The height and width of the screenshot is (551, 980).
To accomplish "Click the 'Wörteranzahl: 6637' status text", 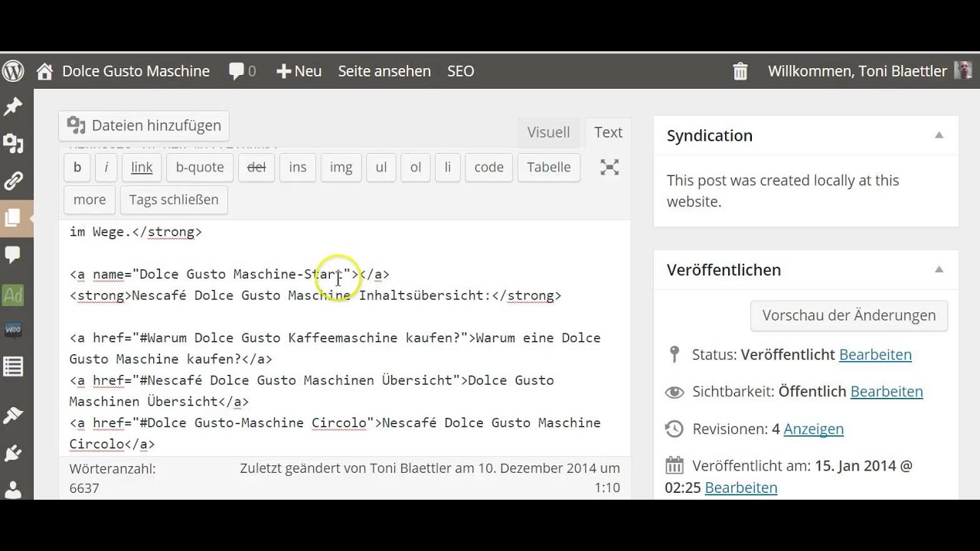I will (x=113, y=478).
